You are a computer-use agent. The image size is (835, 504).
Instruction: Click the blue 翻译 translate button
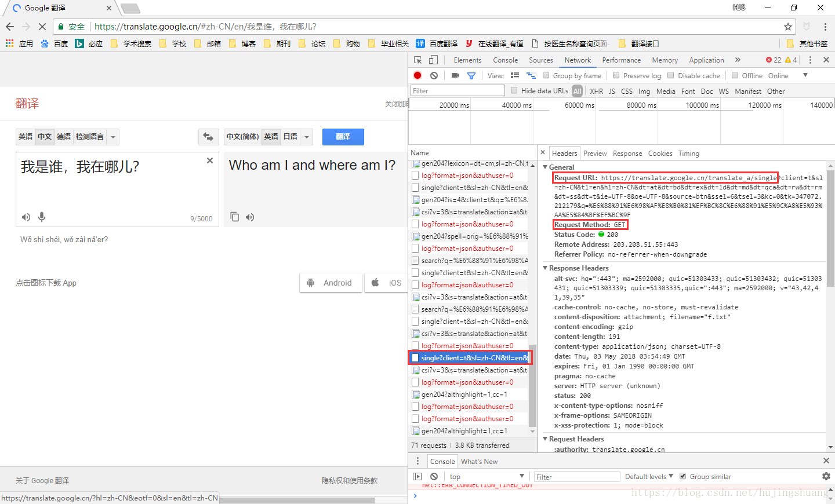pos(343,137)
